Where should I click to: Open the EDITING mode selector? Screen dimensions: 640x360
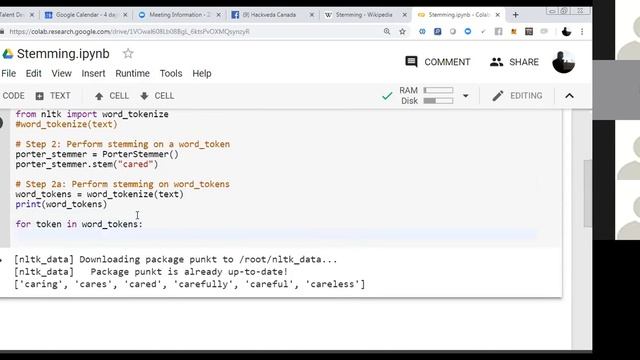click(x=517, y=96)
